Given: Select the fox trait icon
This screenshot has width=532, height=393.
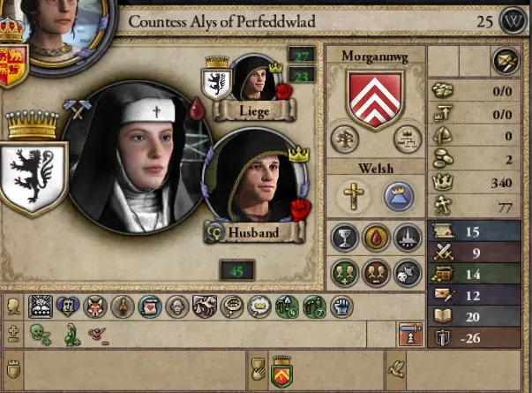Looking at the screenshot, I should (x=95, y=306).
